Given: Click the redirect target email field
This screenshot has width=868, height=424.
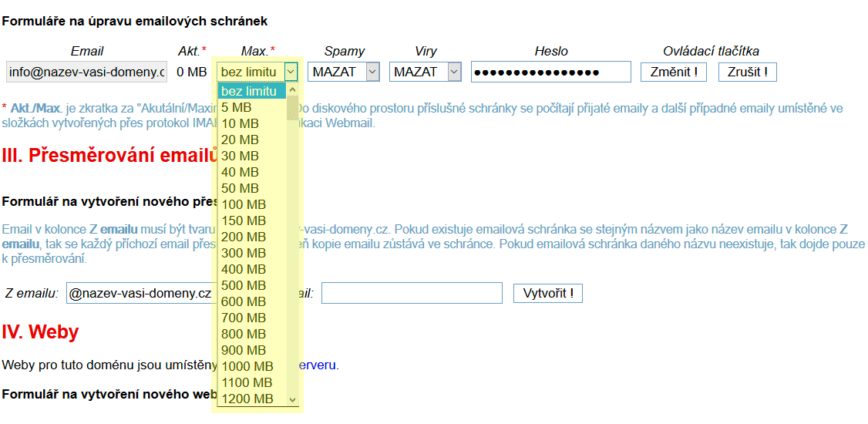Looking at the screenshot, I should coord(412,294).
